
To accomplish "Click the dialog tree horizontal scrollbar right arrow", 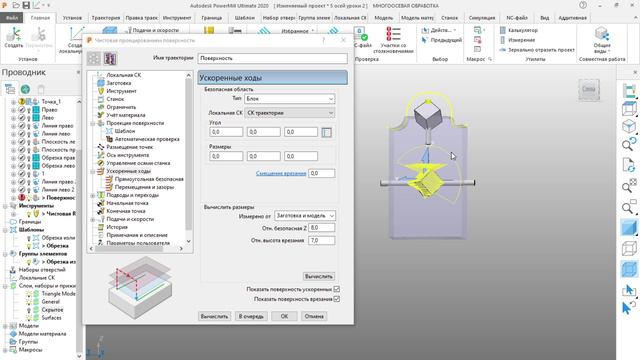I will 181,248.
